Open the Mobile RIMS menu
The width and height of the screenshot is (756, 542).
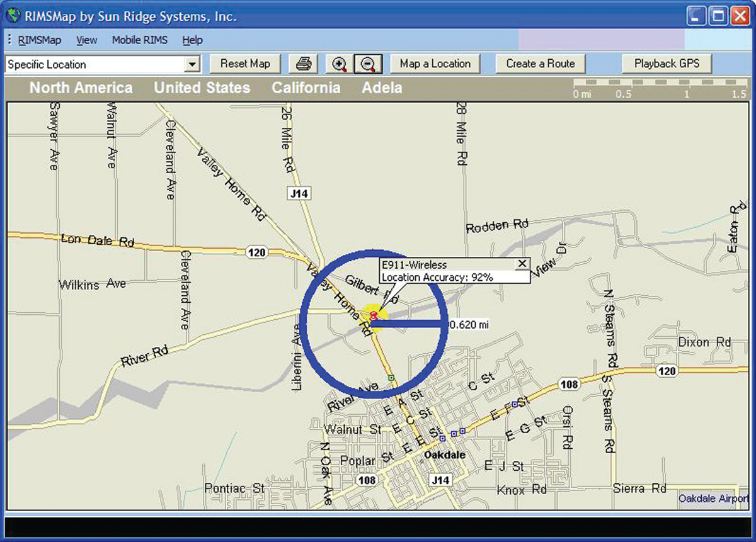(x=140, y=40)
